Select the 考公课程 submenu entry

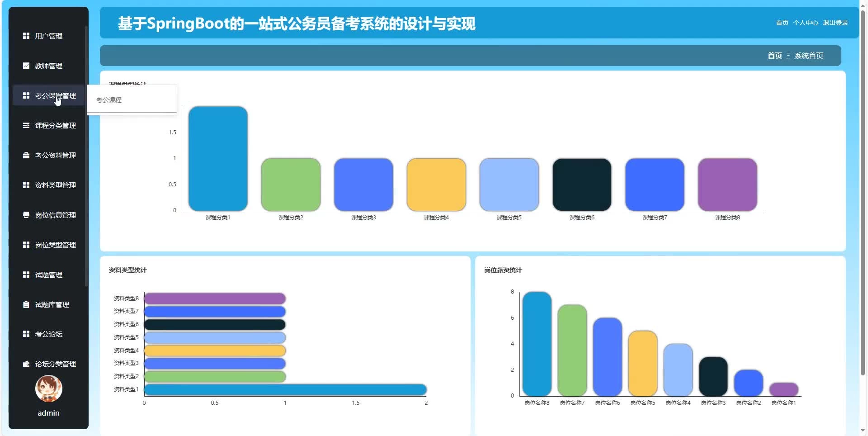pyautogui.click(x=132, y=100)
